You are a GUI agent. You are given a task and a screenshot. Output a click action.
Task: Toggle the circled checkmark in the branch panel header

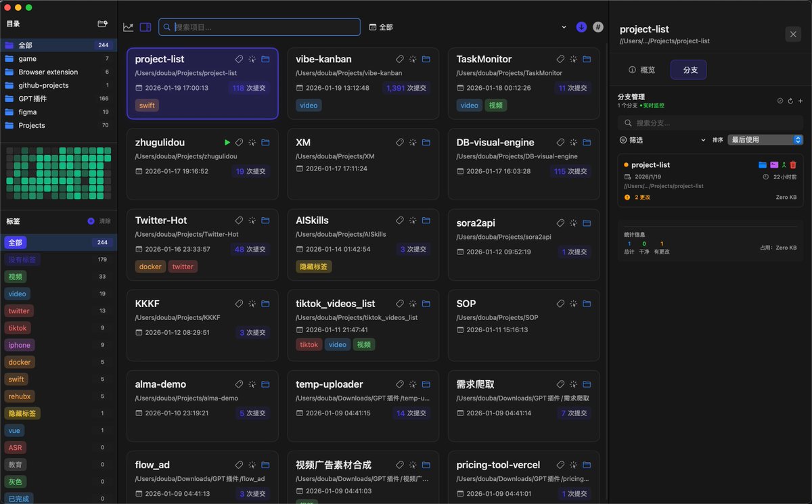pyautogui.click(x=780, y=100)
